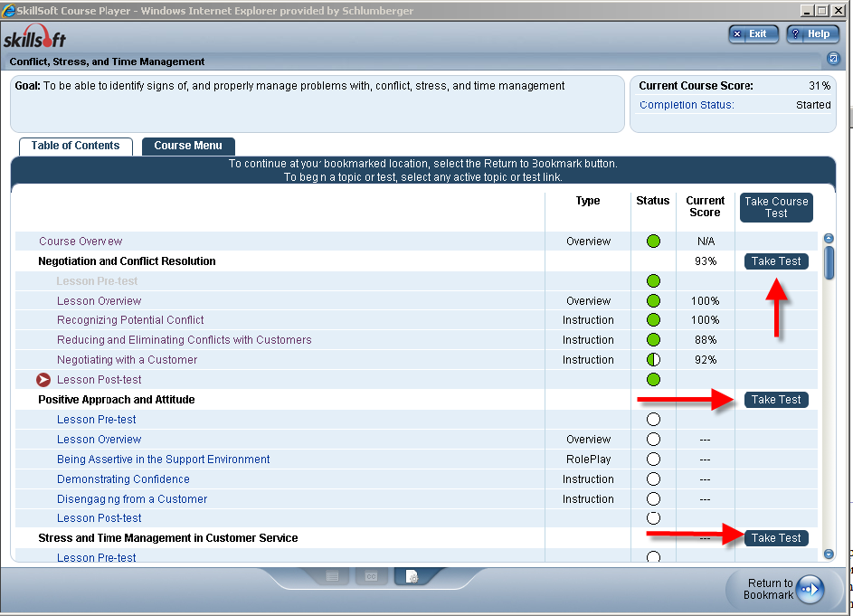
Task: Click green status icon for Lesson Post-test
Action: tap(653, 379)
